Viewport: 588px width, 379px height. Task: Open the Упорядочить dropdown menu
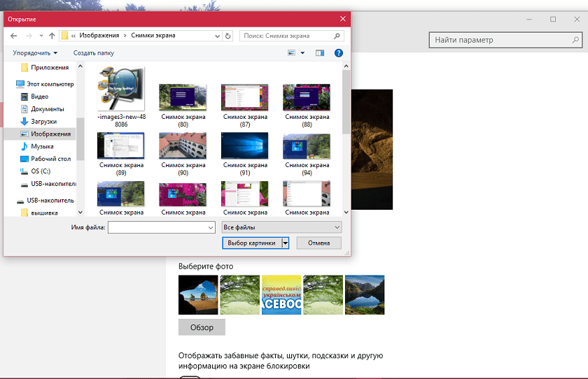pos(35,53)
